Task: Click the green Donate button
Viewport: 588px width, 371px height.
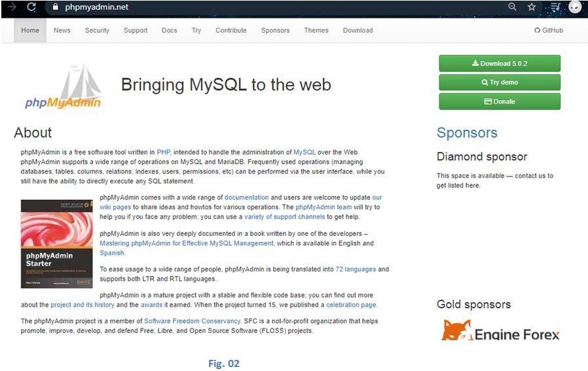Action: [x=500, y=102]
